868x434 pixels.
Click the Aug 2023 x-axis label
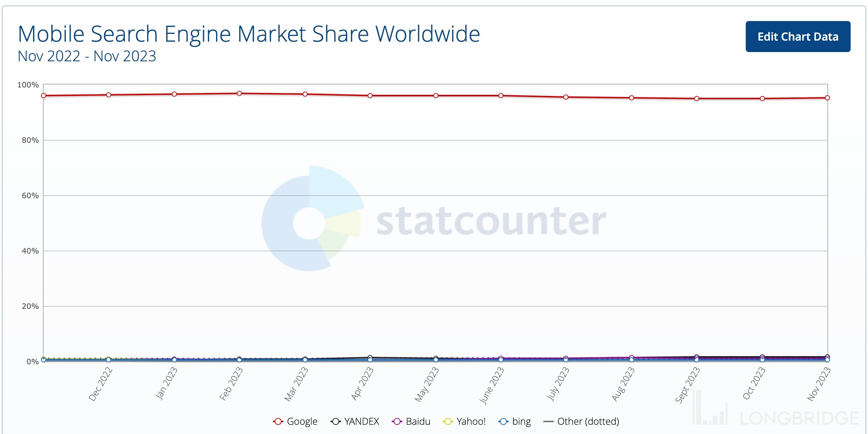pyautogui.click(x=623, y=384)
